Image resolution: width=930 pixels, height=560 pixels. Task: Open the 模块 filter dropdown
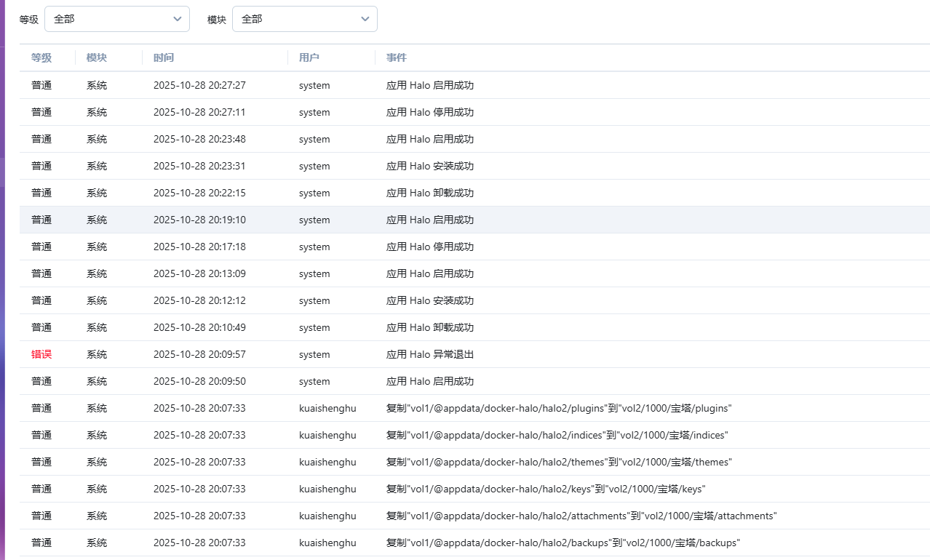click(304, 19)
